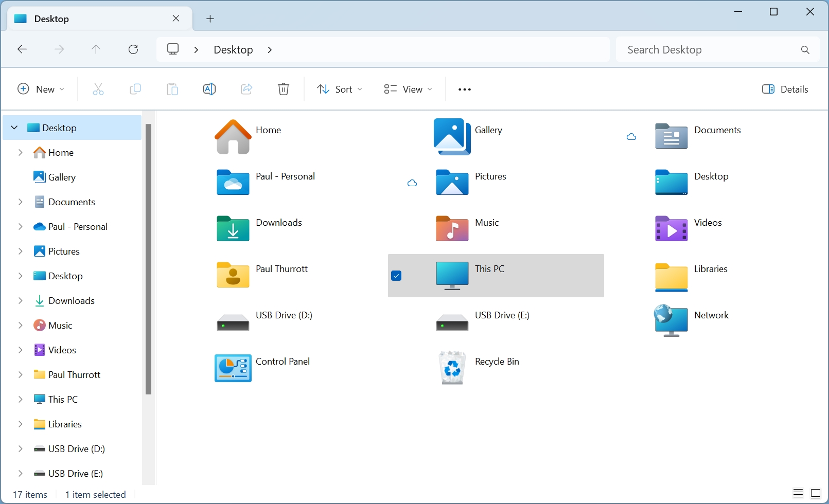The image size is (829, 504).
Task: Click the Rename icon in the toolbar
Action: tap(209, 89)
